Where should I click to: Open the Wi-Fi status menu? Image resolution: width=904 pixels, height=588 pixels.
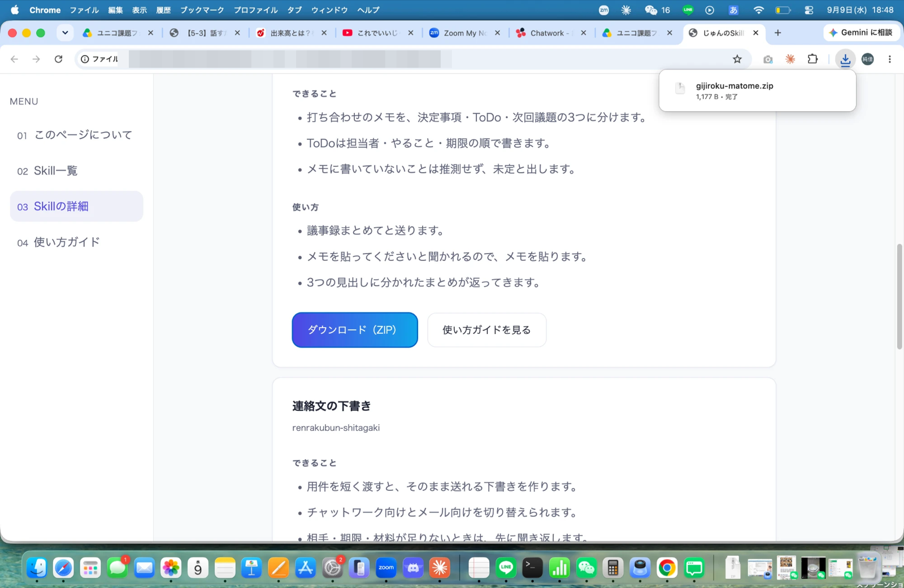click(758, 10)
